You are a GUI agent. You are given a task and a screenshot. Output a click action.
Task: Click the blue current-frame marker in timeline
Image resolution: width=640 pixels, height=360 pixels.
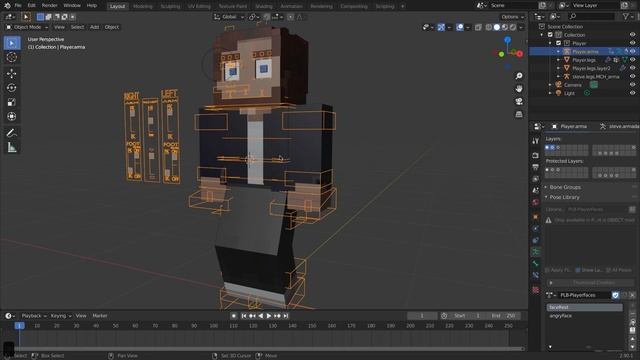[19, 325]
